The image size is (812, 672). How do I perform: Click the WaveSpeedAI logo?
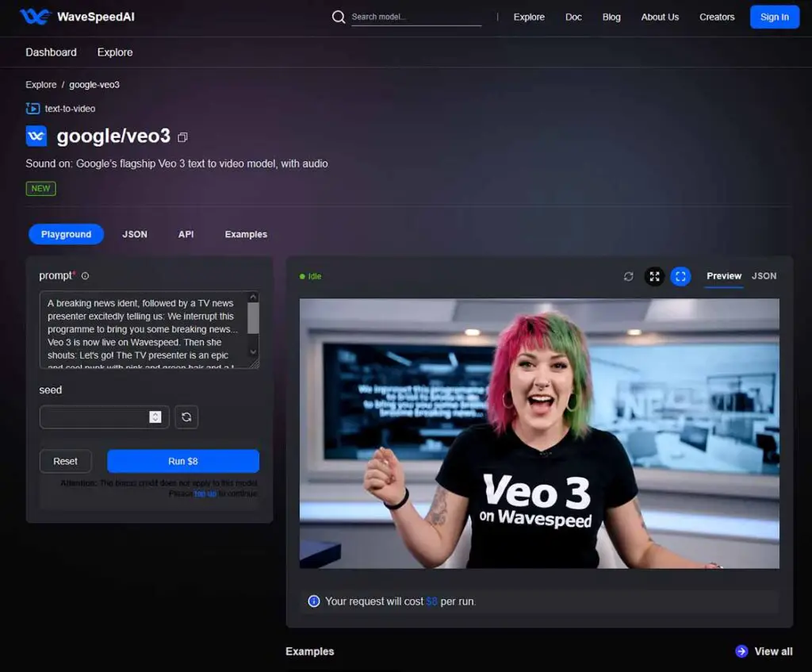77,17
